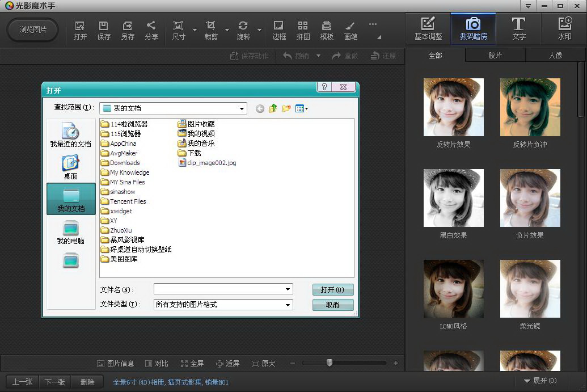
Task: Select the clip_image002.jpg file
Action: click(211, 163)
